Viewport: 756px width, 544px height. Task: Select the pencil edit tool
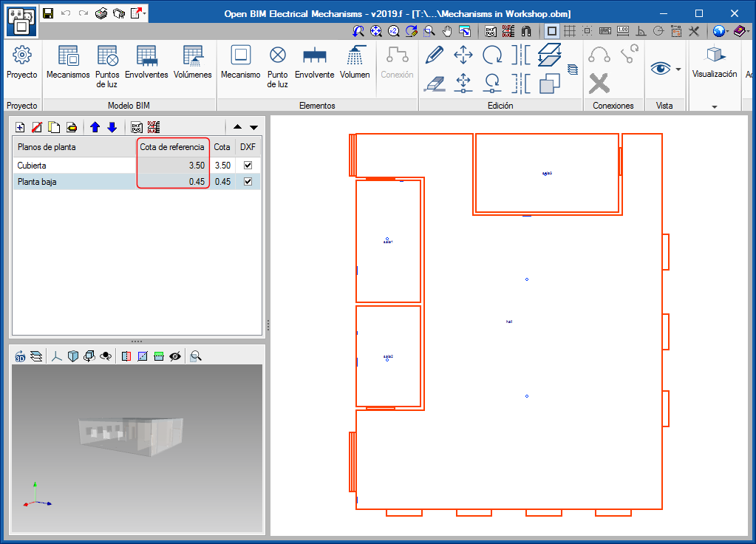click(x=435, y=55)
